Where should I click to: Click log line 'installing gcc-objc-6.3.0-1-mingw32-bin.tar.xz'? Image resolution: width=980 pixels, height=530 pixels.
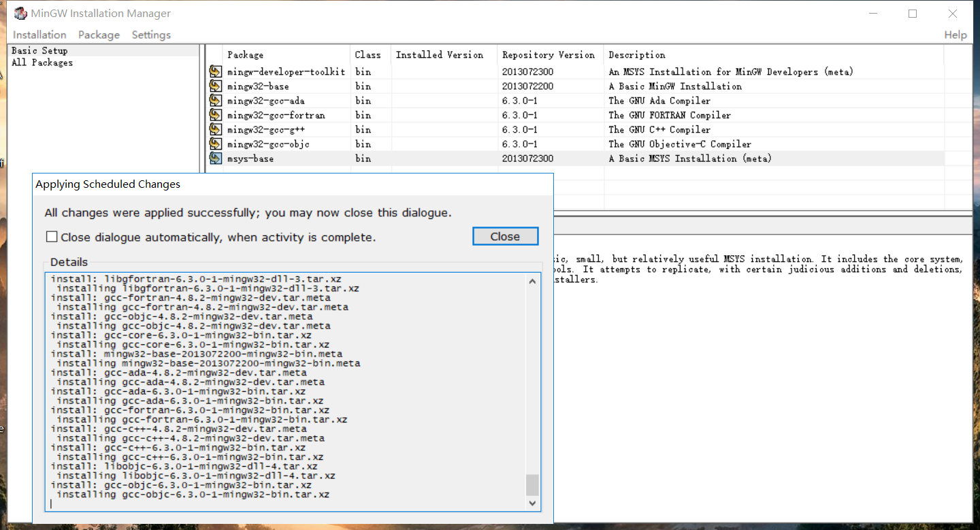click(193, 495)
